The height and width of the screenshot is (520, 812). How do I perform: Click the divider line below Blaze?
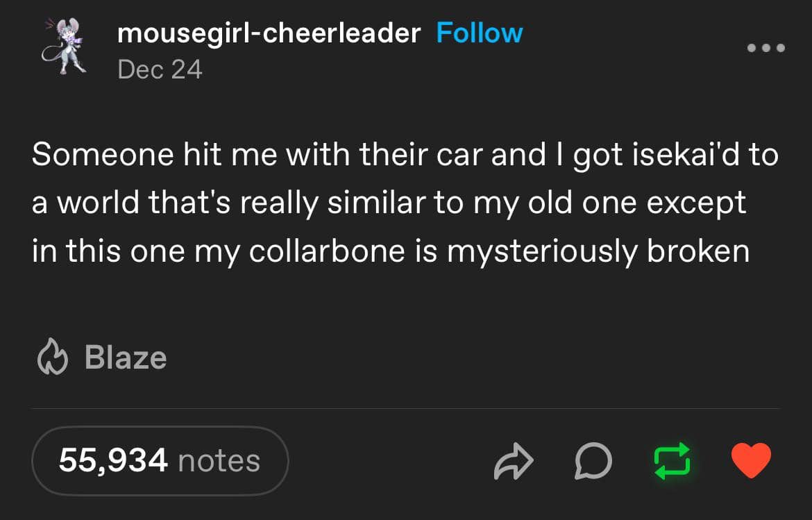pyautogui.click(x=406, y=408)
